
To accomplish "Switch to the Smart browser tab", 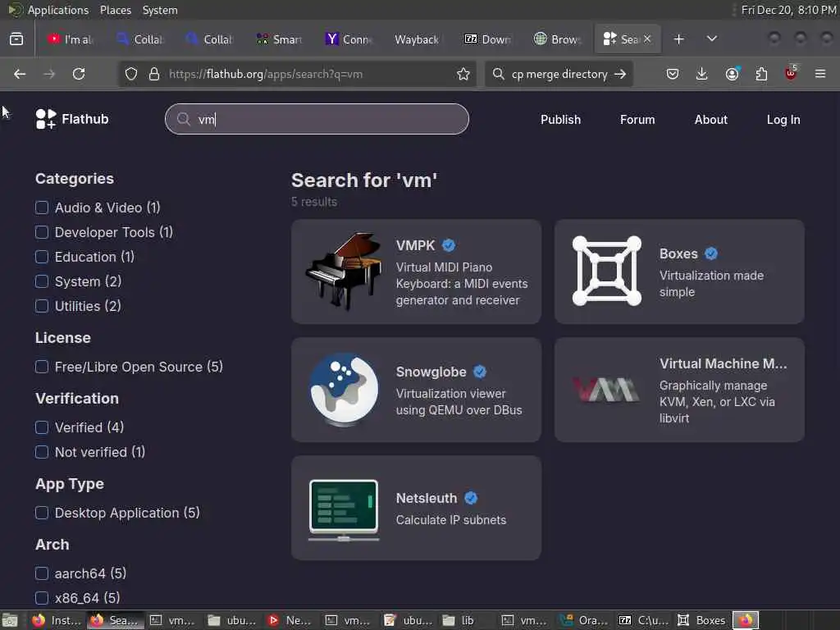I will 280,39.
